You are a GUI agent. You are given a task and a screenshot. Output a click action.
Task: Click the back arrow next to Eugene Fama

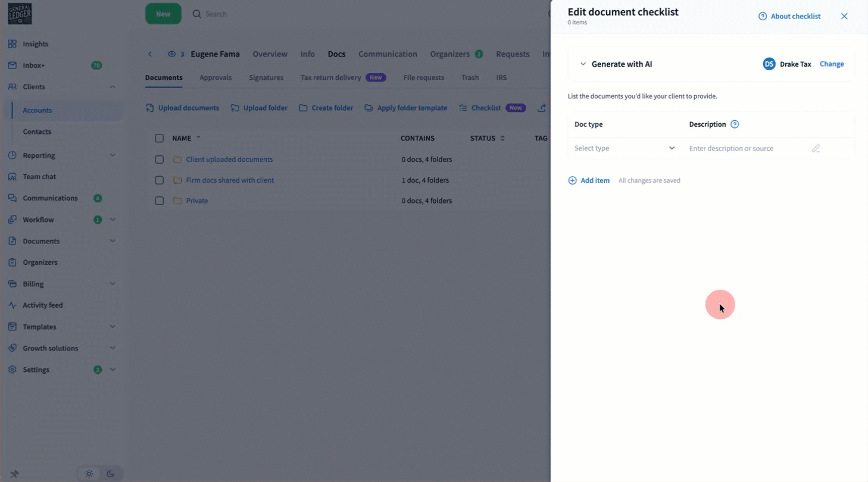pos(150,54)
